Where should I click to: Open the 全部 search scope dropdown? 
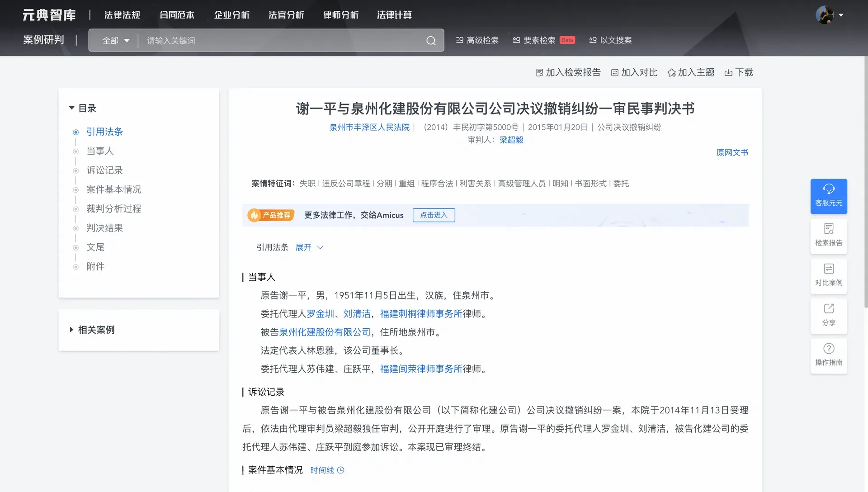click(116, 41)
